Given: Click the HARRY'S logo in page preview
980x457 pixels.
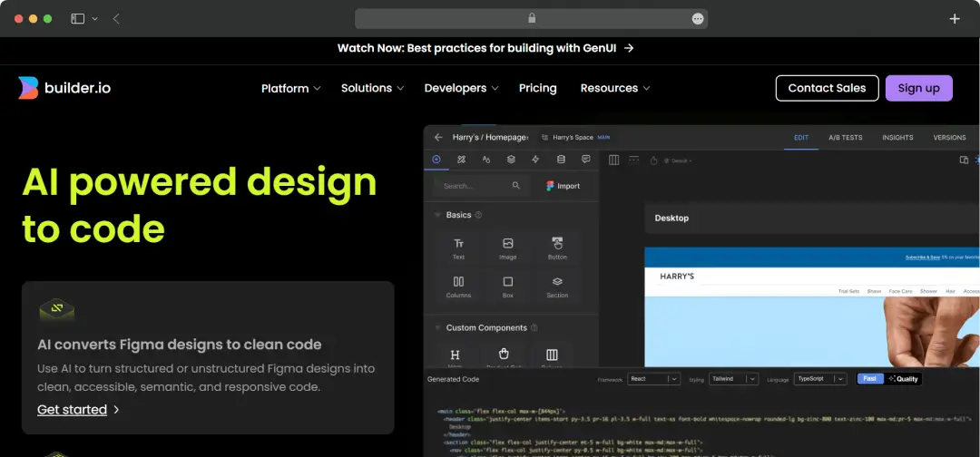Looking at the screenshot, I should coord(677,276).
